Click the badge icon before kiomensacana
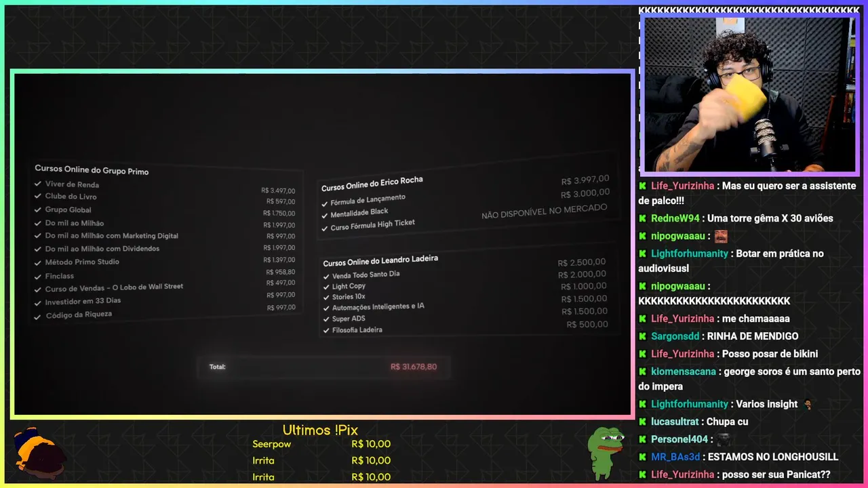The width and height of the screenshot is (868, 488). pos(643,371)
